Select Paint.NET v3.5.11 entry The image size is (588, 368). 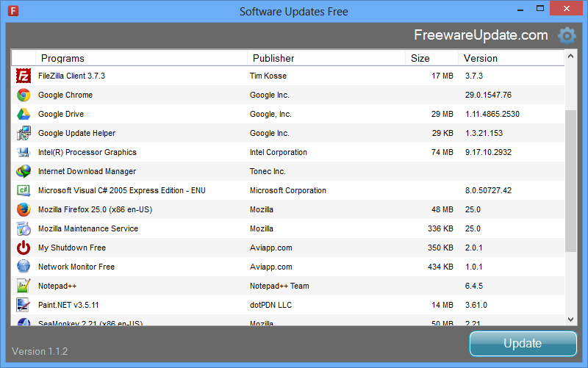(68, 305)
